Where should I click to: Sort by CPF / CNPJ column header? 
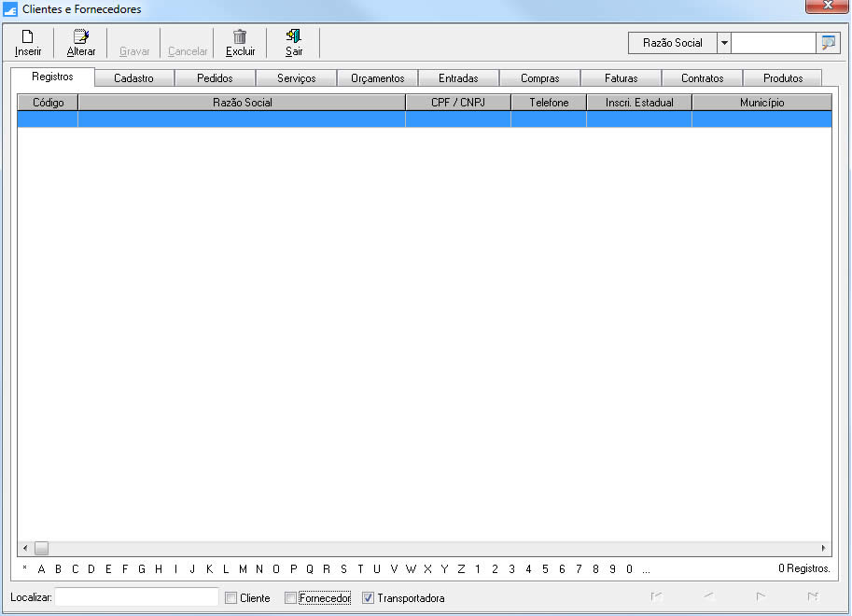coord(458,103)
